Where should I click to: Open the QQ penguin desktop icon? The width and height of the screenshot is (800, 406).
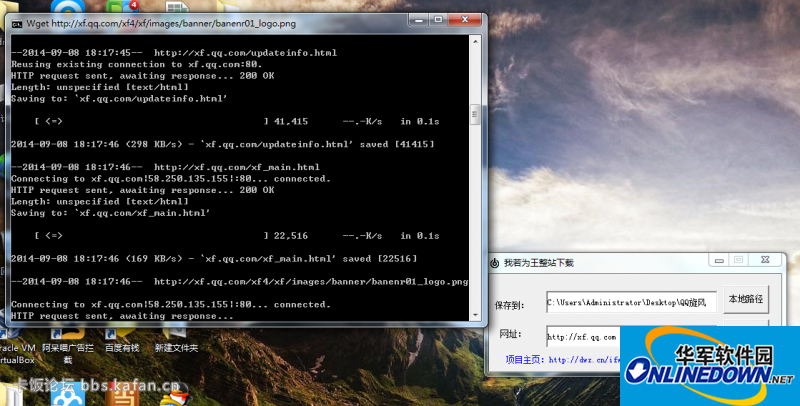[x=176, y=395]
